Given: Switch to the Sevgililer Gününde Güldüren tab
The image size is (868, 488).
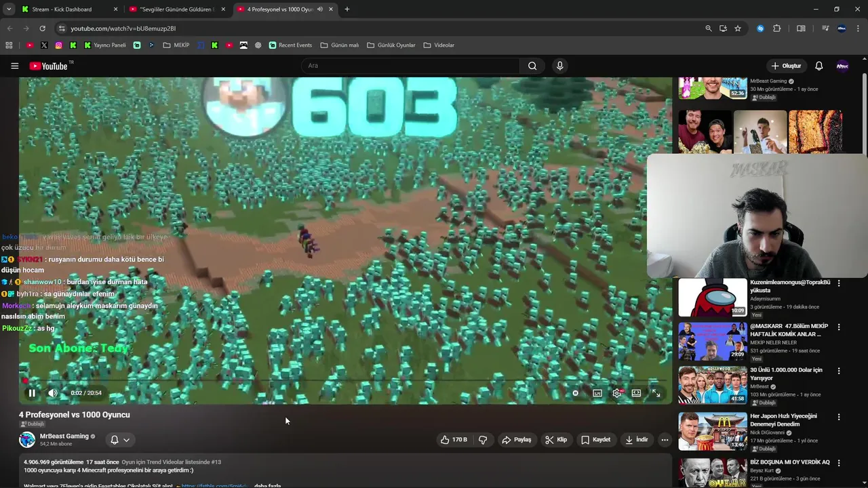Looking at the screenshot, I should pos(178,9).
